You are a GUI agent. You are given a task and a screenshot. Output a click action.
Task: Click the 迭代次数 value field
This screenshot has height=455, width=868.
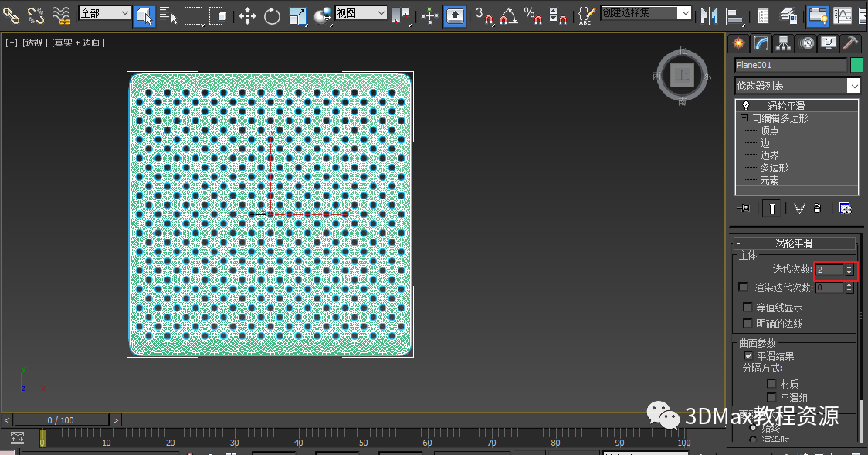pyautogui.click(x=829, y=270)
